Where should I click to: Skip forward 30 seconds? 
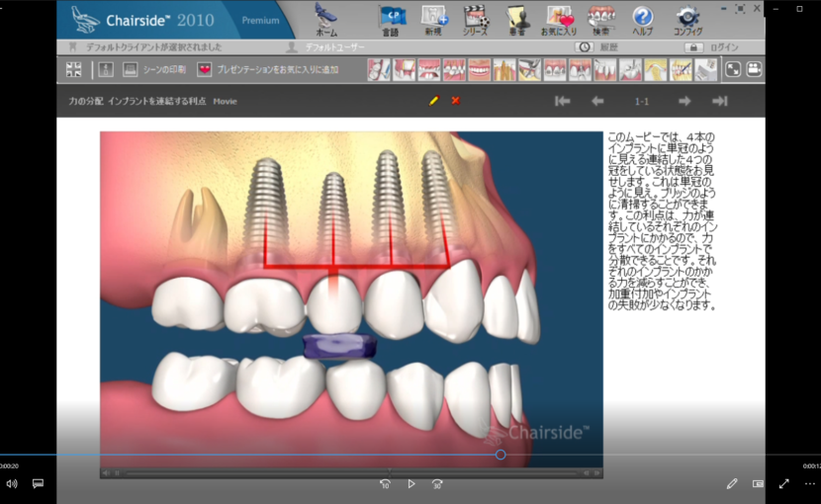(437, 484)
